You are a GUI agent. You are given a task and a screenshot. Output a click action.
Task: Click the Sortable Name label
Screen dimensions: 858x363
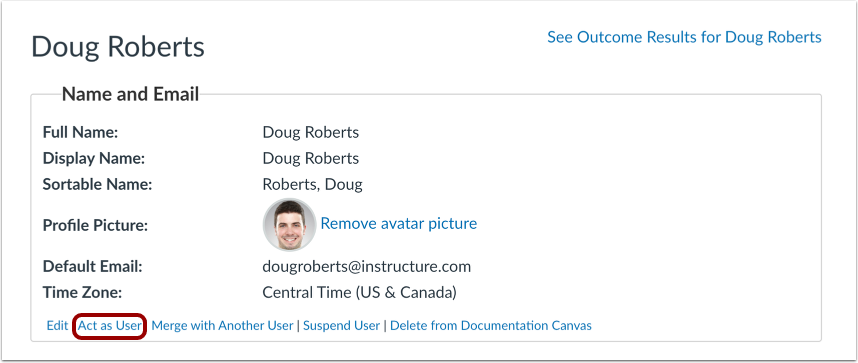[97, 185]
